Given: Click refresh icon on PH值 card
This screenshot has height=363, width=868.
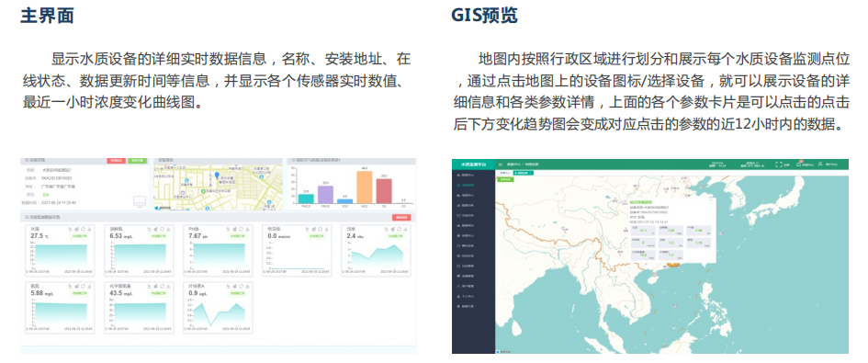Looking at the screenshot, I should pyautogui.click(x=241, y=229).
